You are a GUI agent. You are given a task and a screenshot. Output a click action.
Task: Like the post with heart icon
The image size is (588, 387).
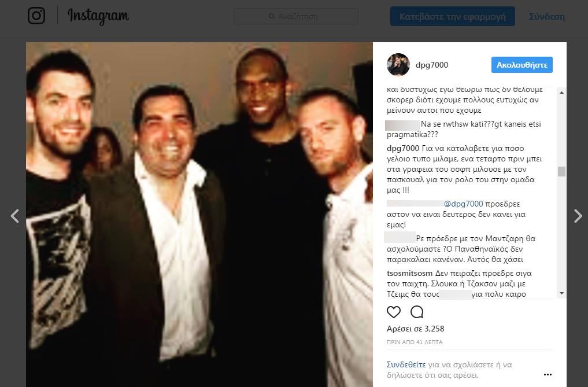click(x=393, y=312)
